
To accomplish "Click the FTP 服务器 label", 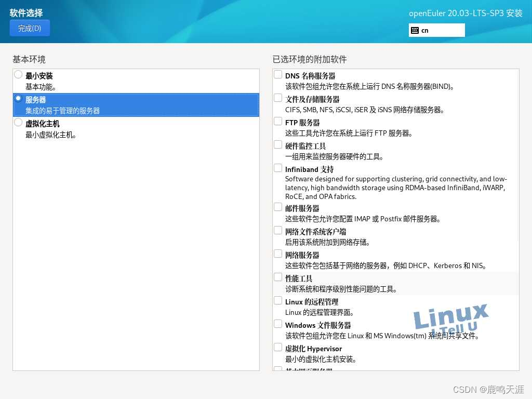I will tap(302, 123).
